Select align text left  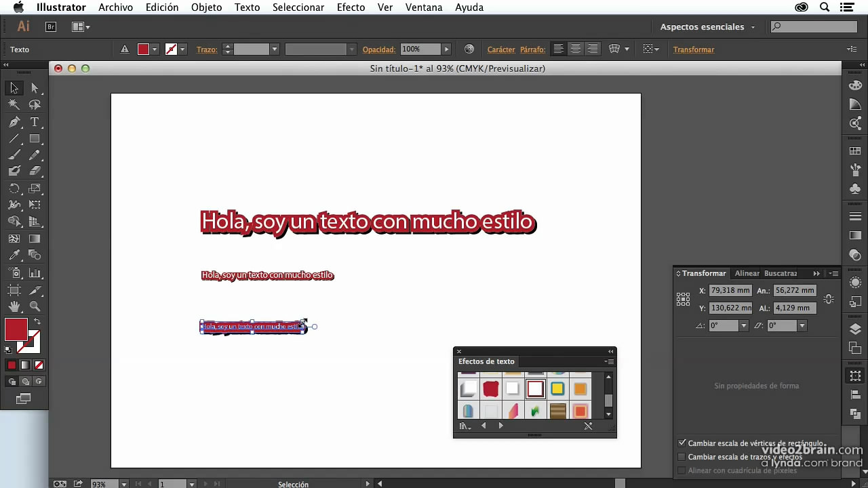click(559, 49)
